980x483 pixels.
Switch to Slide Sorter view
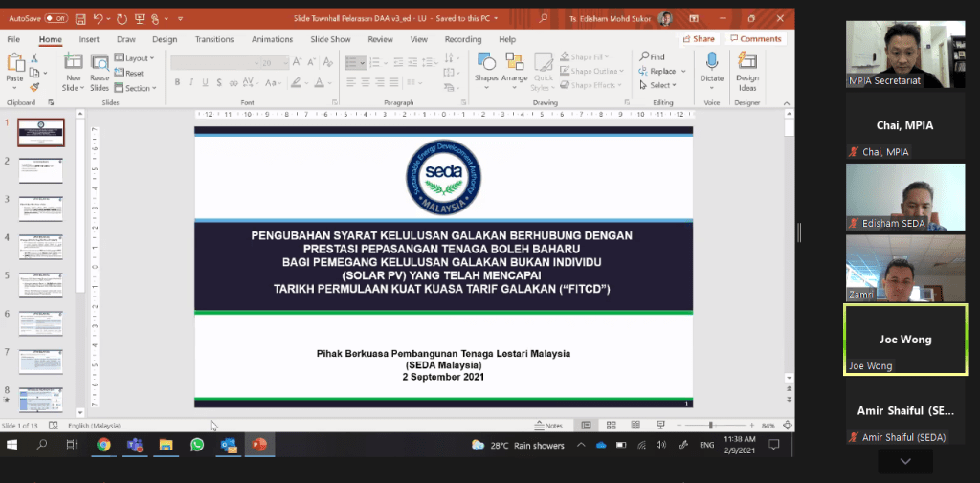(x=612, y=425)
